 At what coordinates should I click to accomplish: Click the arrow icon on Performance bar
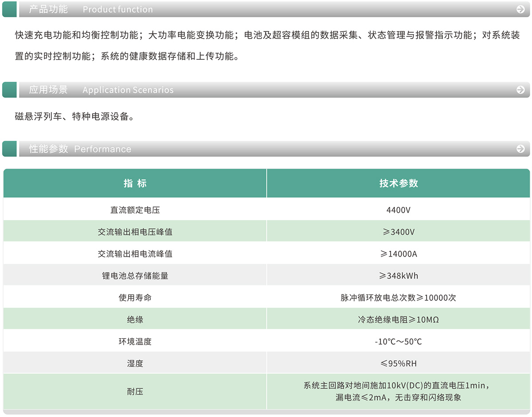520,149
